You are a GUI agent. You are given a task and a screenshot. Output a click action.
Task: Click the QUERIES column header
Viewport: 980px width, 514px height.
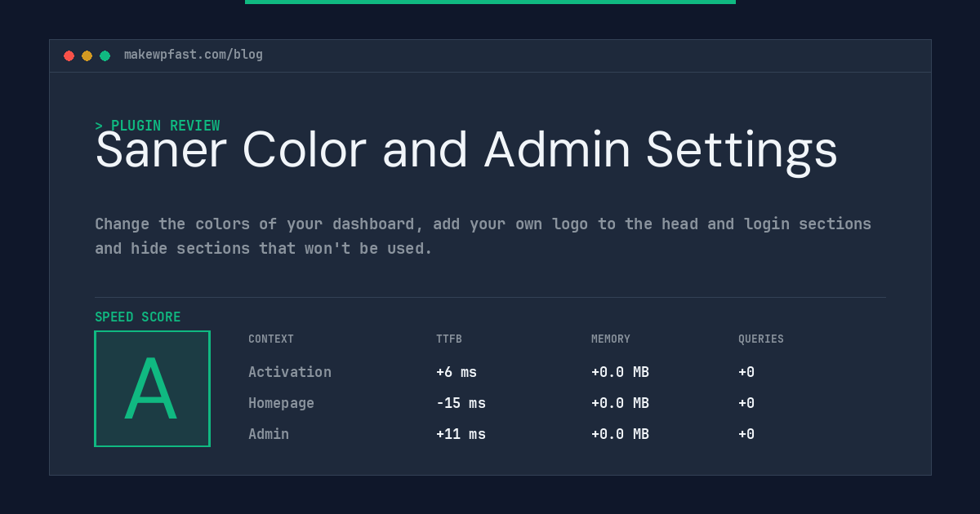coord(761,339)
